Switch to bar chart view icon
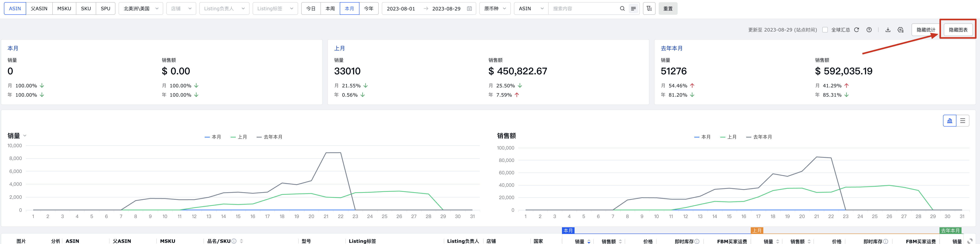 pos(950,121)
